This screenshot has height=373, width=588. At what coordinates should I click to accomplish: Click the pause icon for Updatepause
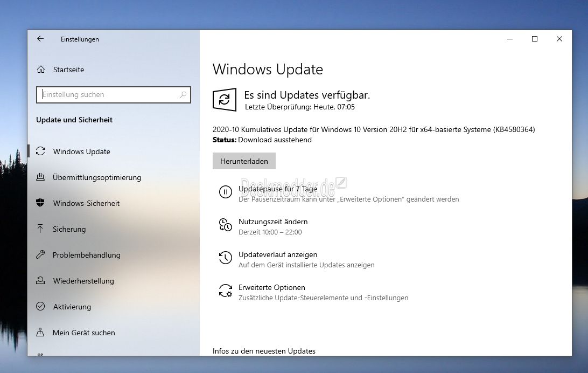coord(226,192)
